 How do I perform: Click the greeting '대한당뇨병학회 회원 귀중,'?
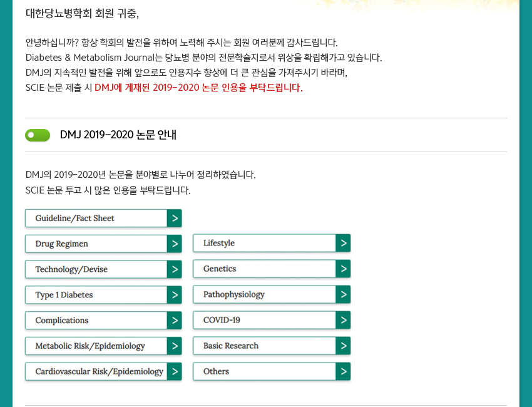(x=82, y=13)
